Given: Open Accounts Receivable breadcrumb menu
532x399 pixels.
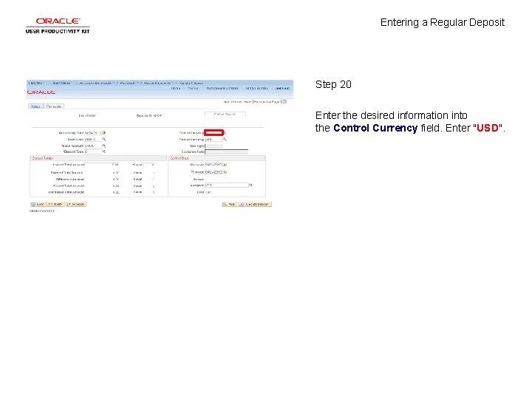Looking at the screenshot, I should (96, 83).
